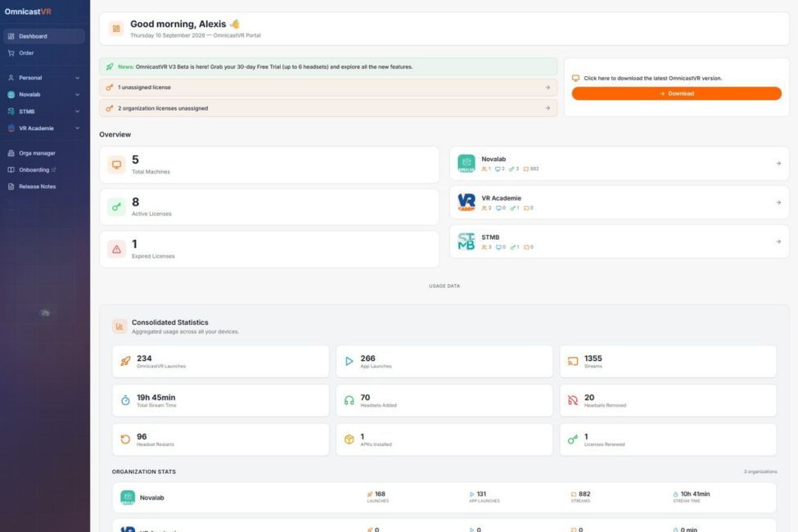This screenshot has height=532, width=798.
Task: Click the arrow on Novalab overview card
Action: point(778,164)
